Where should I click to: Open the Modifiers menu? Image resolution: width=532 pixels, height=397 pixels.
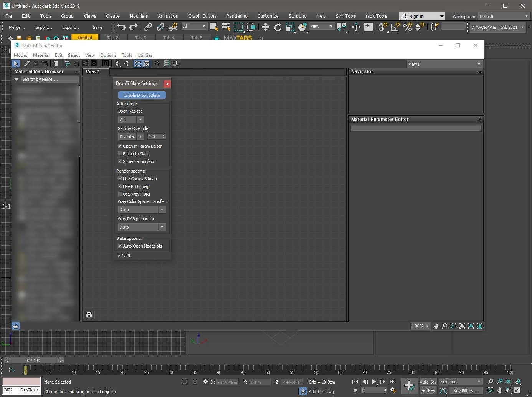point(139,16)
